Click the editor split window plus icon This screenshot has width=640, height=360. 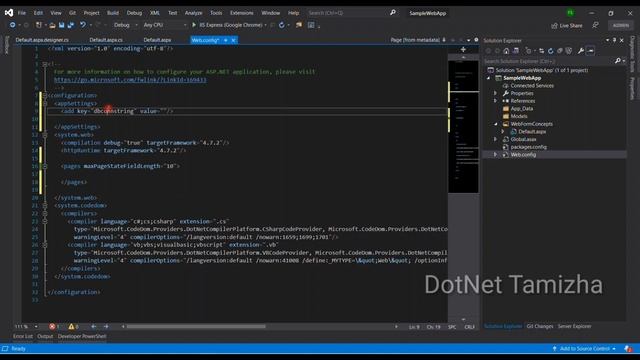coord(463,49)
